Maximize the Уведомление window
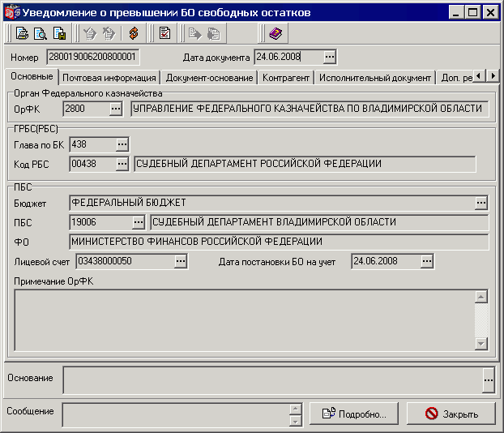Viewport: 504px width, 433px height. pyautogui.click(x=473, y=12)
